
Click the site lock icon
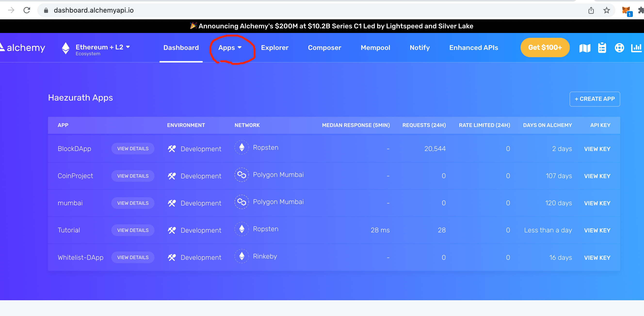pyautogui.click(x=46, y=10)
